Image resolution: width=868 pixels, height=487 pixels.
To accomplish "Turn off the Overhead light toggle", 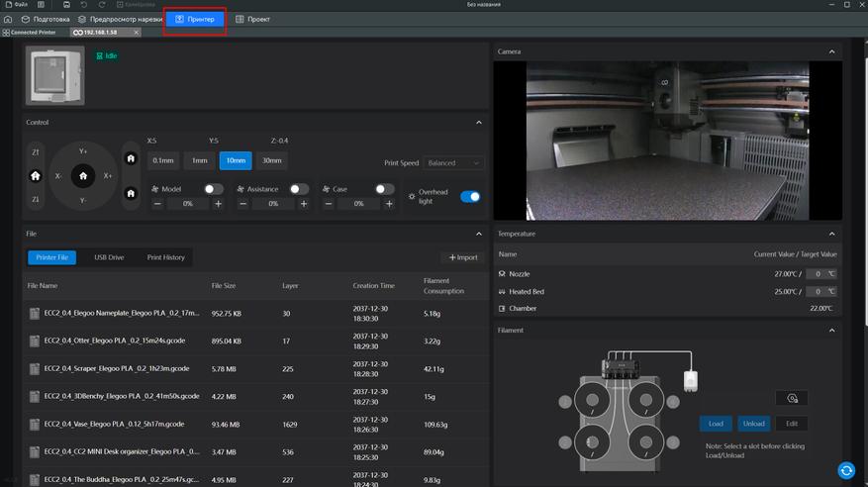I will coord(470,196).
